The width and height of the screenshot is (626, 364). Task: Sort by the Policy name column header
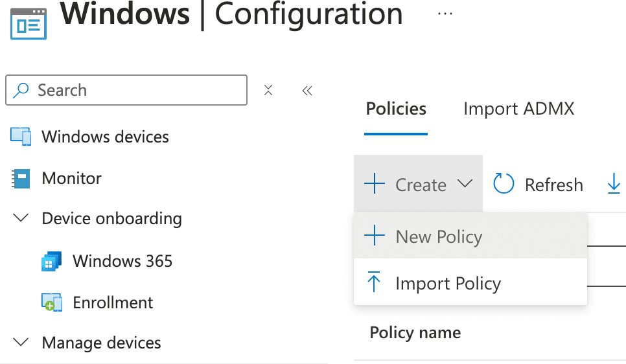click(415, 333)
